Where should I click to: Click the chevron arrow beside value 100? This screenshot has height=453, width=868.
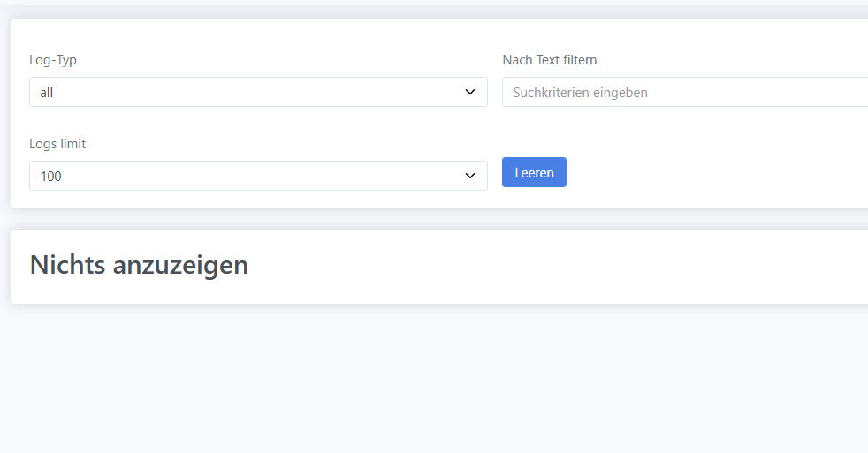(x=470, y=176)
